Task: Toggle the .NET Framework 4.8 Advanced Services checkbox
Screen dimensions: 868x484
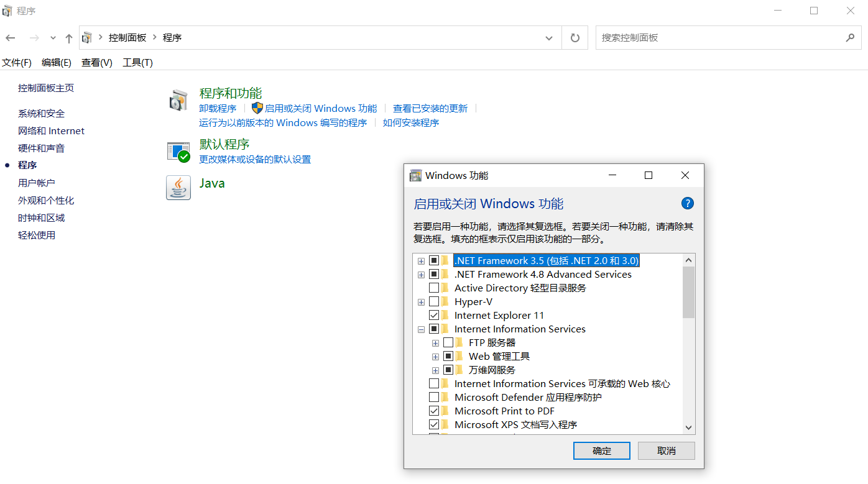Action: (434, 275)
